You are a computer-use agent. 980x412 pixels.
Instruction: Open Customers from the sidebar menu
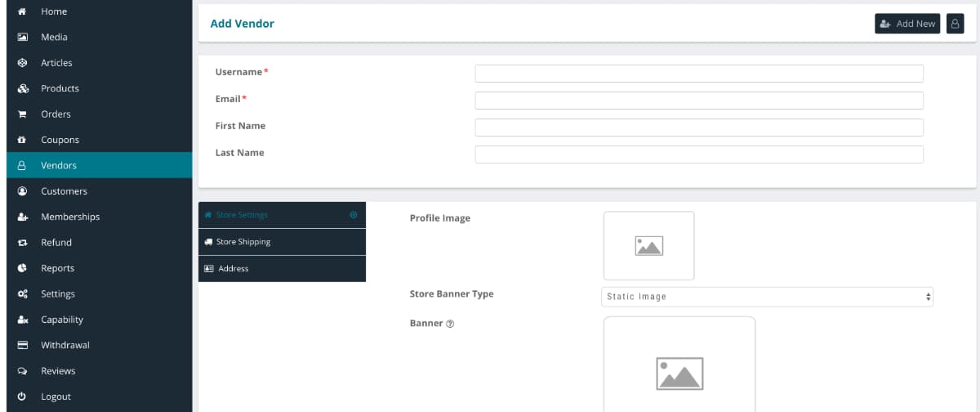point(64,191)
